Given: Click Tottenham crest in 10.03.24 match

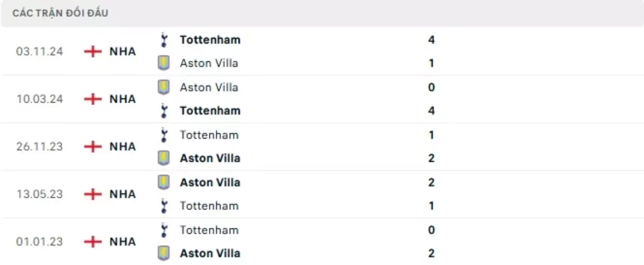Looking at the screenshot, I should (x=164, y=111).
